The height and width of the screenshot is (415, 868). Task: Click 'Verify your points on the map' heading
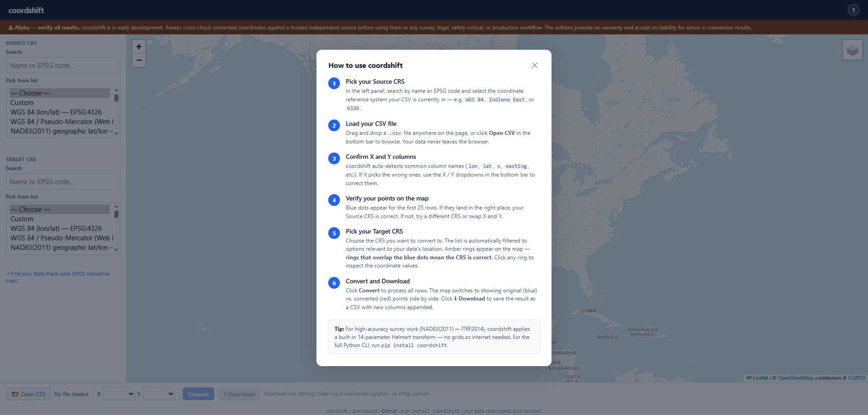pos(387,198)
